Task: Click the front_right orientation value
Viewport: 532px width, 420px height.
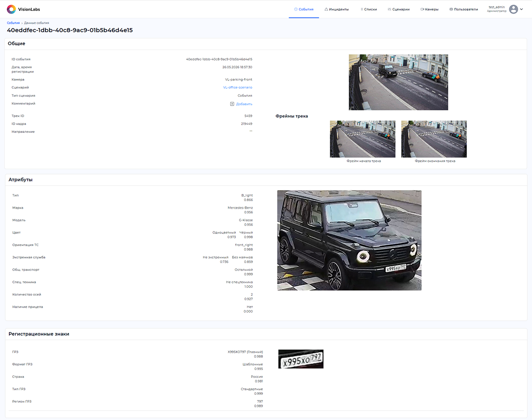Action: tap(244, 245)
